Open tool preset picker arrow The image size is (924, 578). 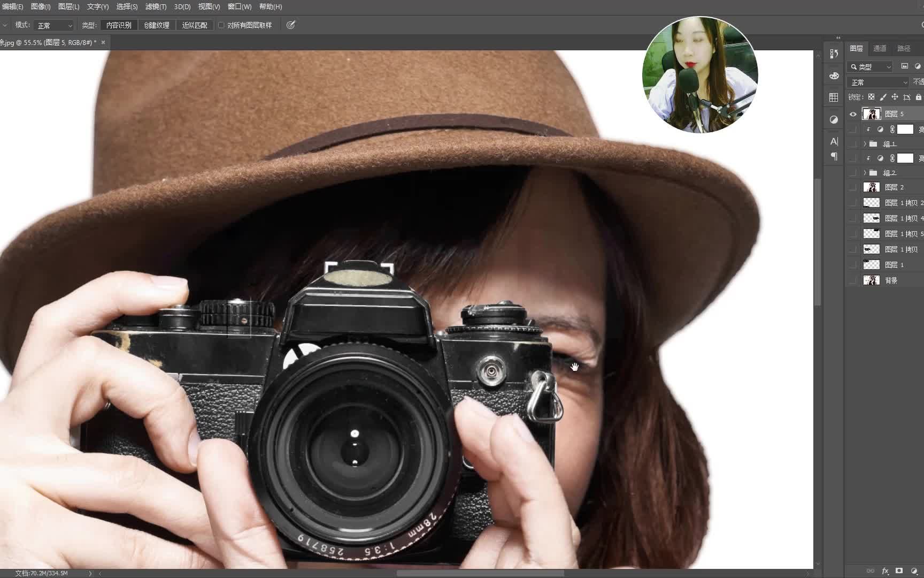[x=5, y=25]
